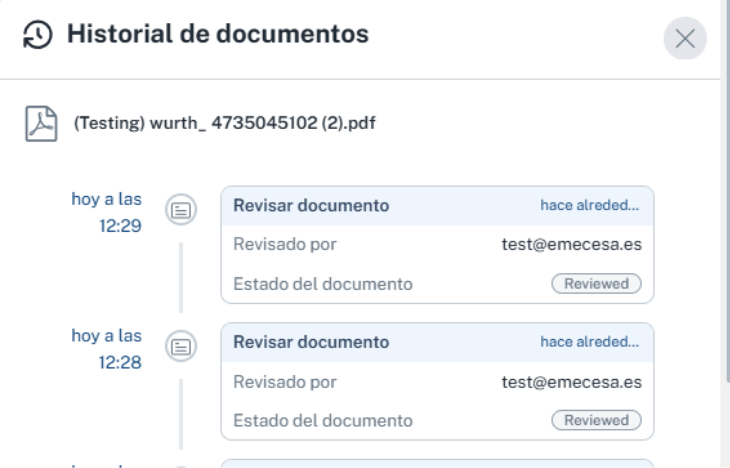Click the 'Historial de documentos' heading text
This screenshot has height=468, width=730.
(217, 35)
